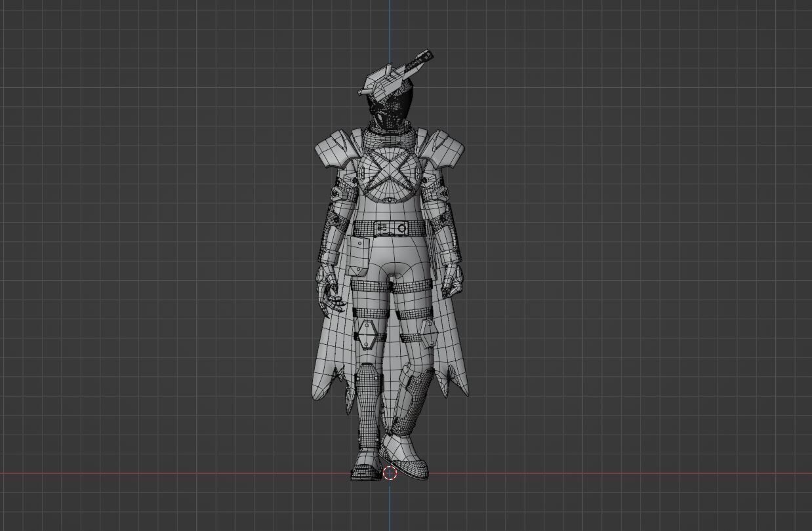Image resolution: width=812 pixels, height=531 pixels.
Task: Select the pouch hanging from the belt
Action: pyautogui.click(x=359, y=256)
